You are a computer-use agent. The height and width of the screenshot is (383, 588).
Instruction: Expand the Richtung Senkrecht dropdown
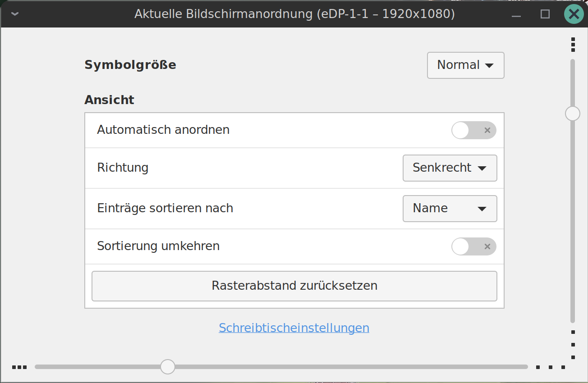coord(450,168)
